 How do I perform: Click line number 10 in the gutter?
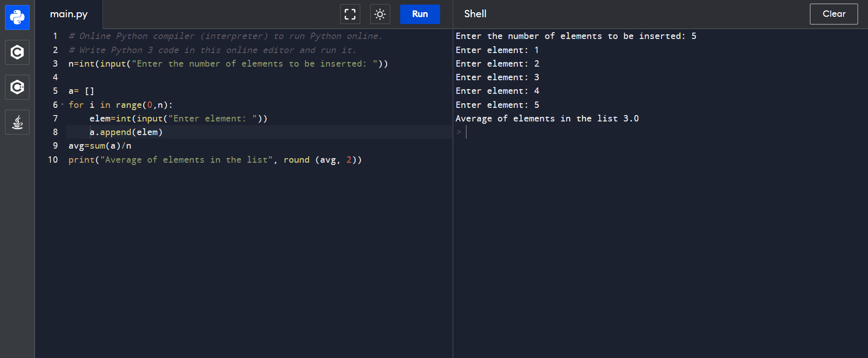[x=53, y=160]
